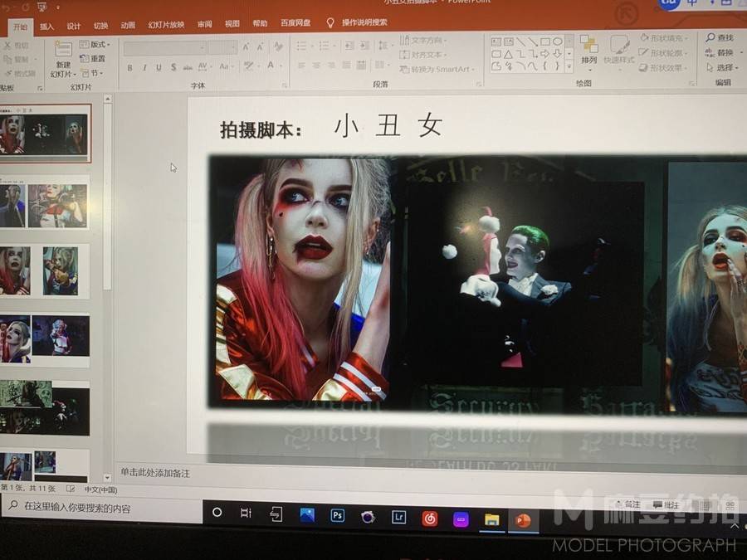Select the Rectangle shape in gallery
Screen dimensions: 747x560
545,41
